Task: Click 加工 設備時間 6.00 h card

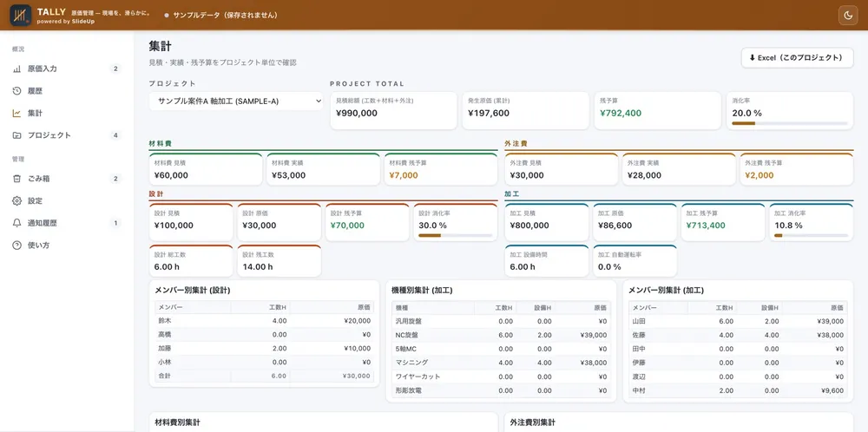Action: coord(546,261)
